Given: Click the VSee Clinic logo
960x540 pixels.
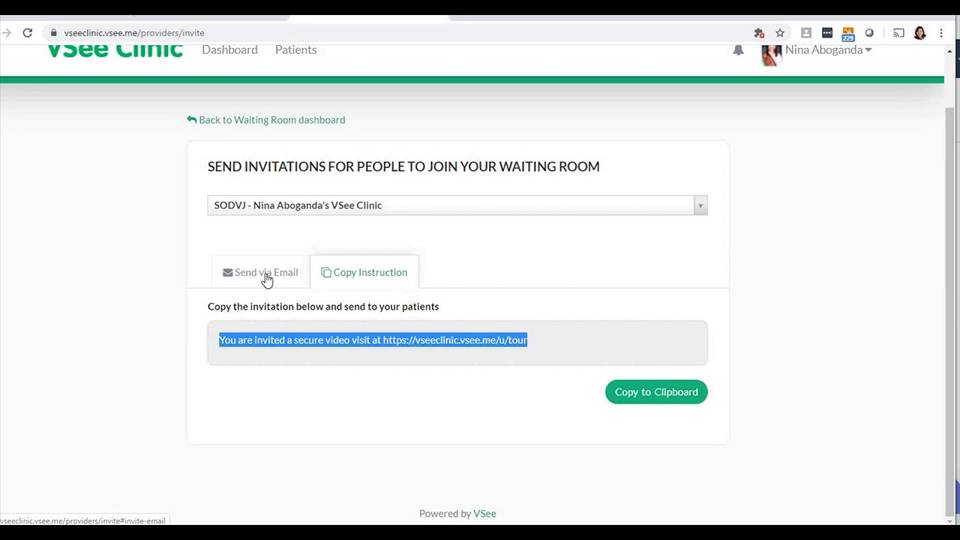Looking at the screenshot, I should point(115,50).
